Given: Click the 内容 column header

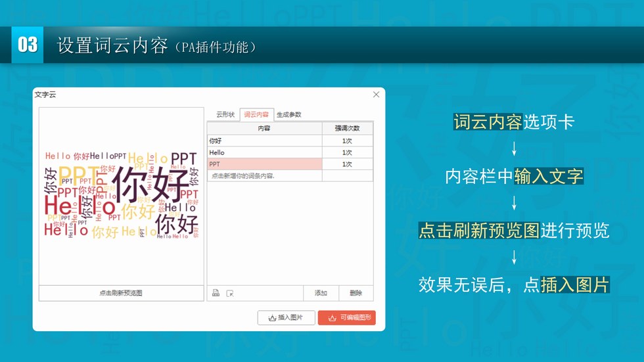Looking at the screenshot, I should click(x=264, y=128).
